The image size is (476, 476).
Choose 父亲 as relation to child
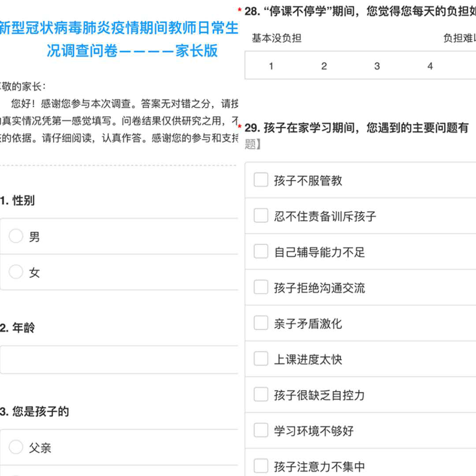coord(16,447)
